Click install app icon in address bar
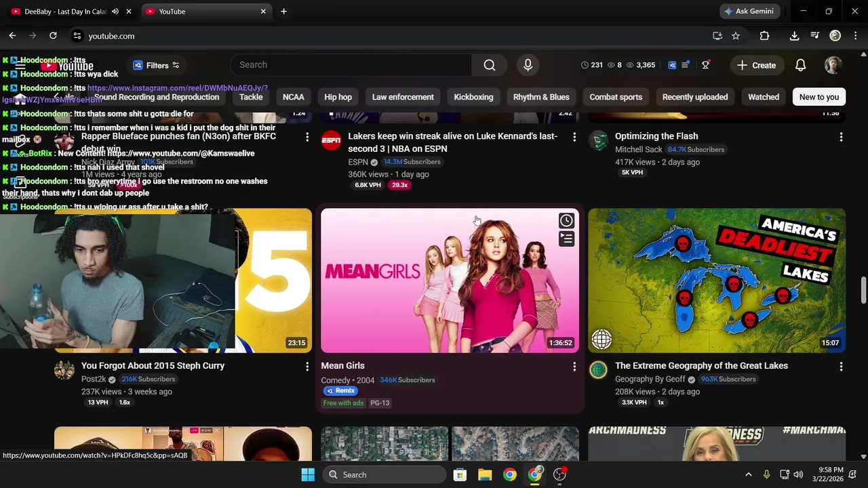 coord(717,36)
